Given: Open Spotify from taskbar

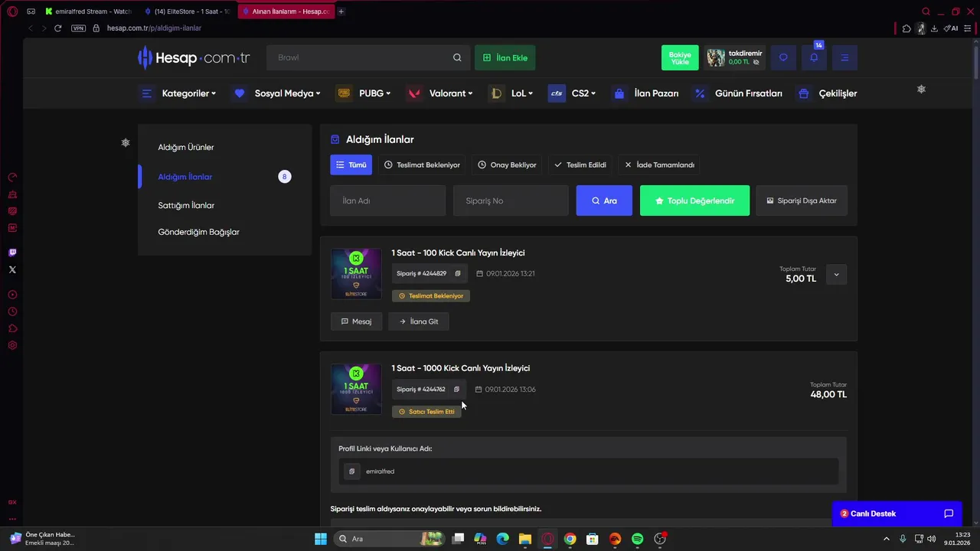Looking at the screenshot, I should pyautogui.click(x=637, y=539).
